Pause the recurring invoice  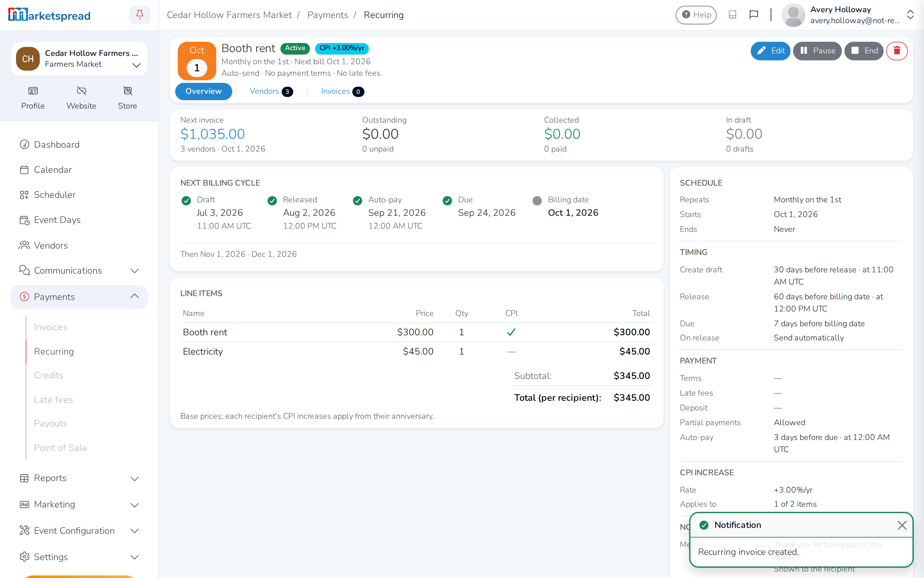coord(817,51)
